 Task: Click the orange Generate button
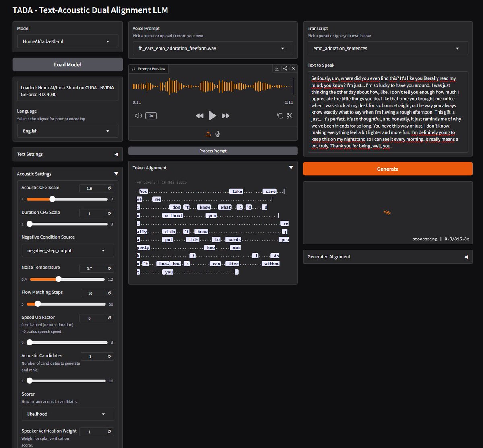click(388, 169)
